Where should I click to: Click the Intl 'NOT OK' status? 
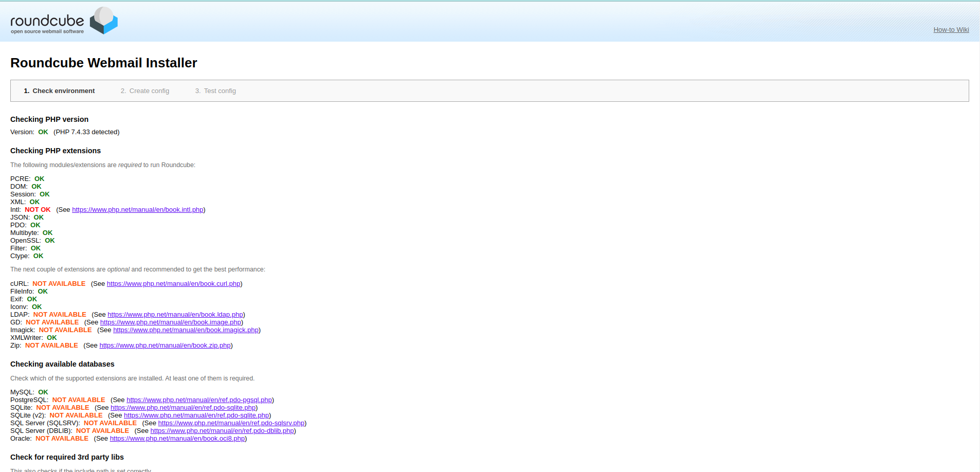(x=38, y=210)
